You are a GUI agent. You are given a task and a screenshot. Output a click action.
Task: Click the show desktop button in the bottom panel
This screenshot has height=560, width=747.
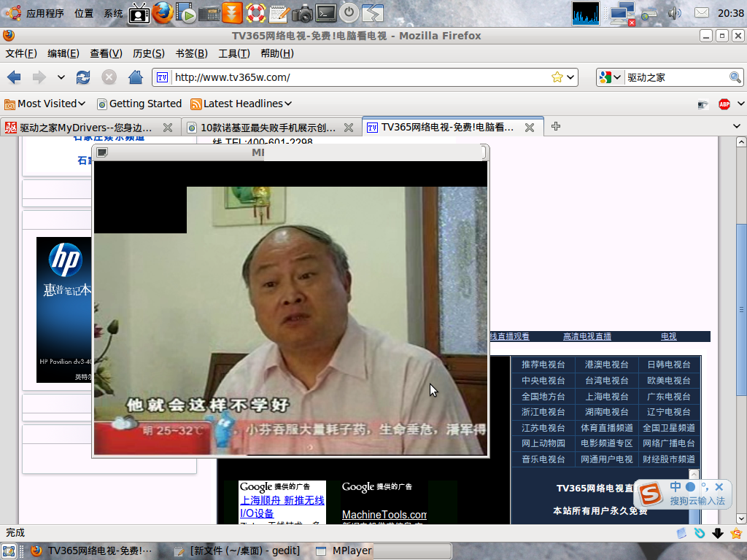9,551
